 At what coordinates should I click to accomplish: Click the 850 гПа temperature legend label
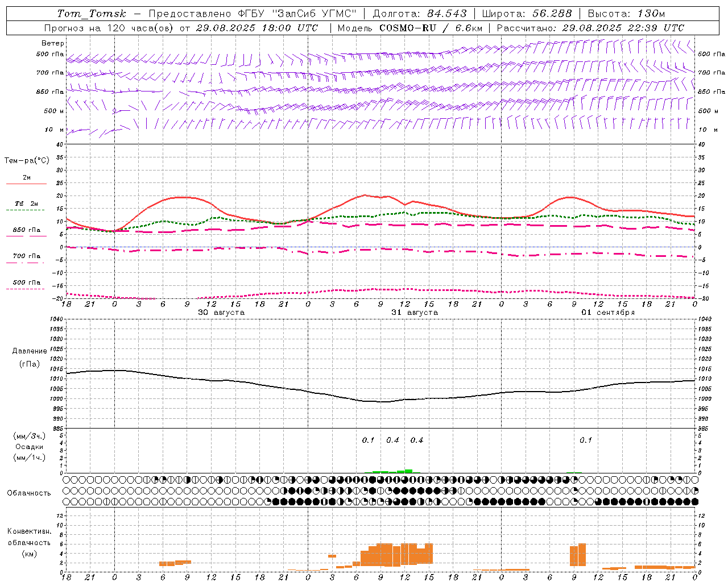27,230
